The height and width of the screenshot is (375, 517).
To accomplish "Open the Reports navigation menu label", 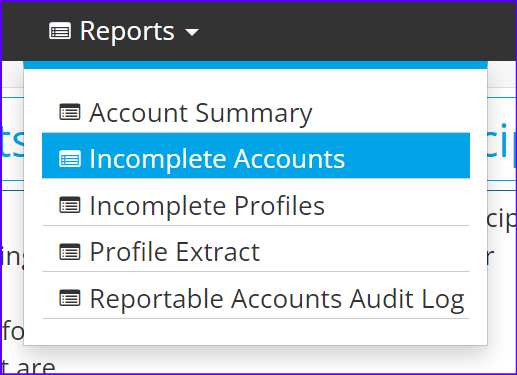I will (x=127, y=32).
